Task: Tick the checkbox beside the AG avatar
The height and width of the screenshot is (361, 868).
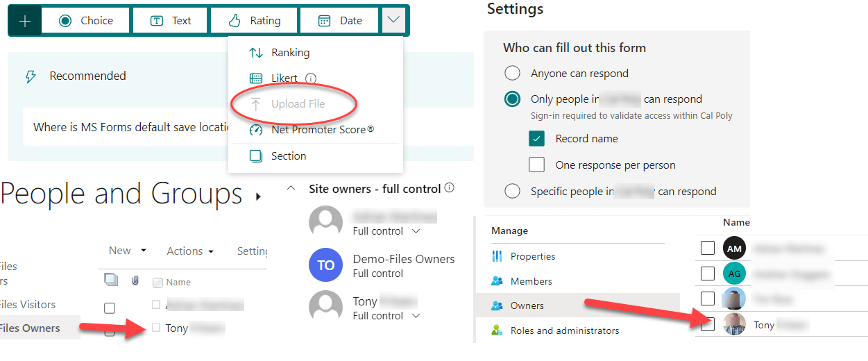Action: 707,274
